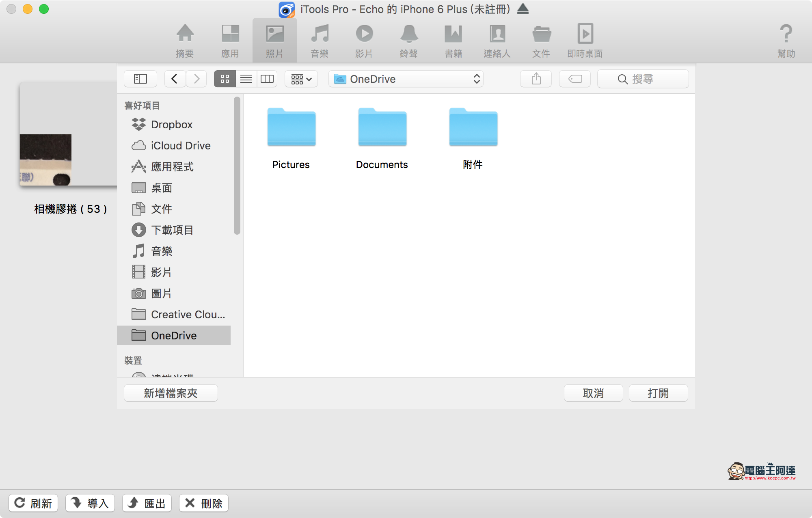Click the 新增檔案夾 new folder button

point(171,393)
